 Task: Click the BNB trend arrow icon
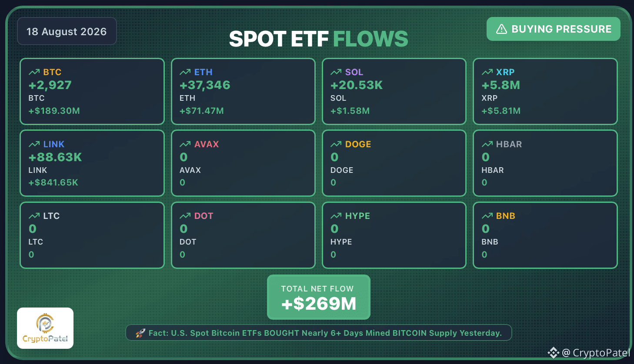click(487, 216)
